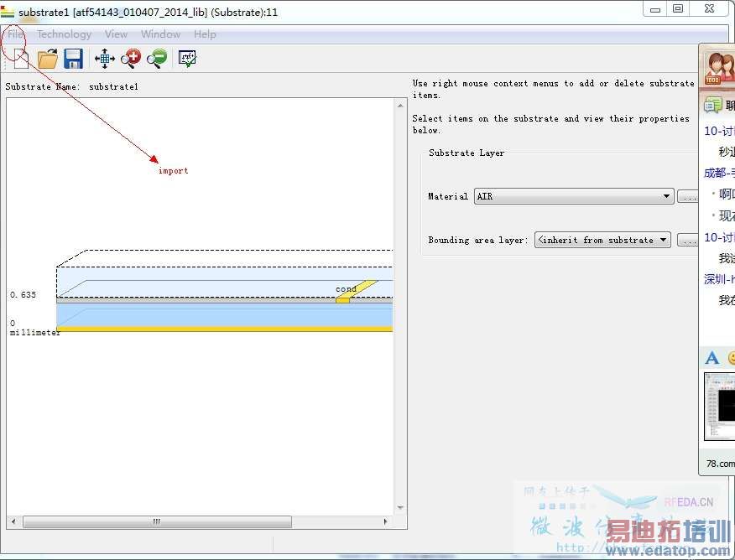The width and height of the screenshot is (735, 560).
Task: Open the Help menu
Action: tap(205, 34)
